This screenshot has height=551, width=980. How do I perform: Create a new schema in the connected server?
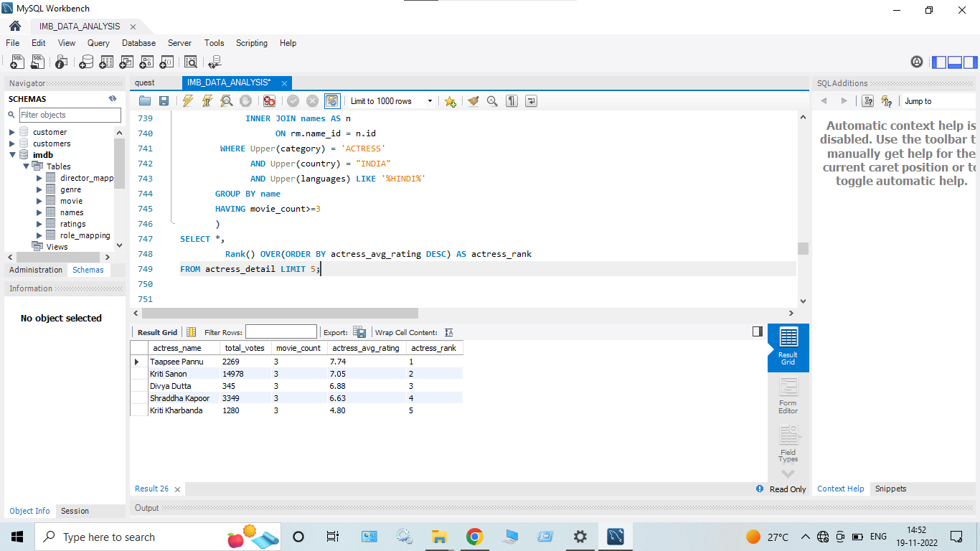pyautogui.click(x=86, y=62)
